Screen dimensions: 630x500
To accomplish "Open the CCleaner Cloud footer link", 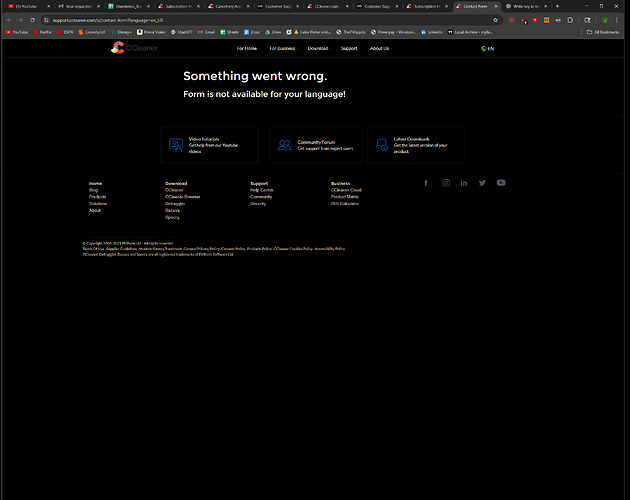I will pyautogui.click(x=346, y=190).
